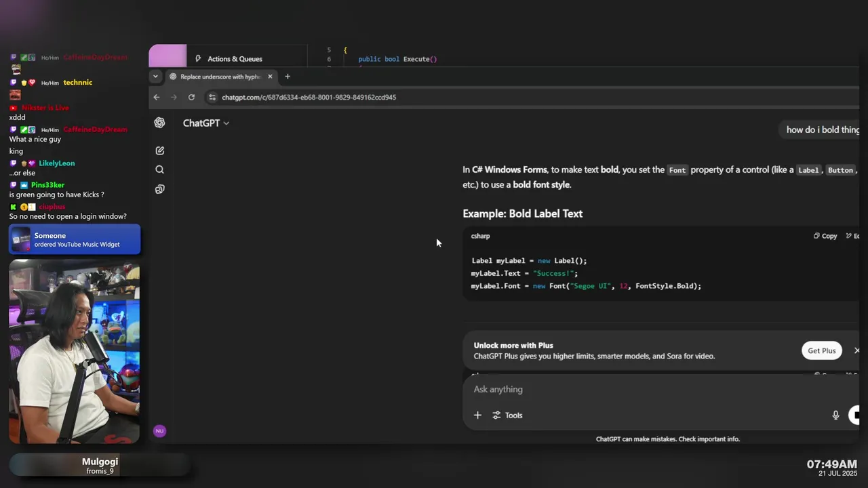Image resolution: width=868 pixels, height=488 pixels.
Task: Expand the ChatGPT model selector dropdown
Action: coord(206,123)
